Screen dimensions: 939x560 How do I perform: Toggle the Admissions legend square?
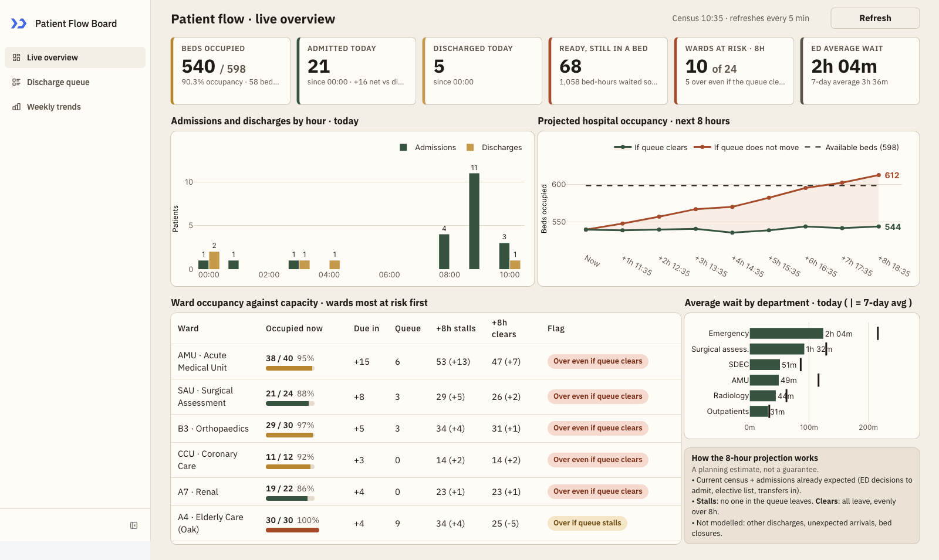point(403,147)
